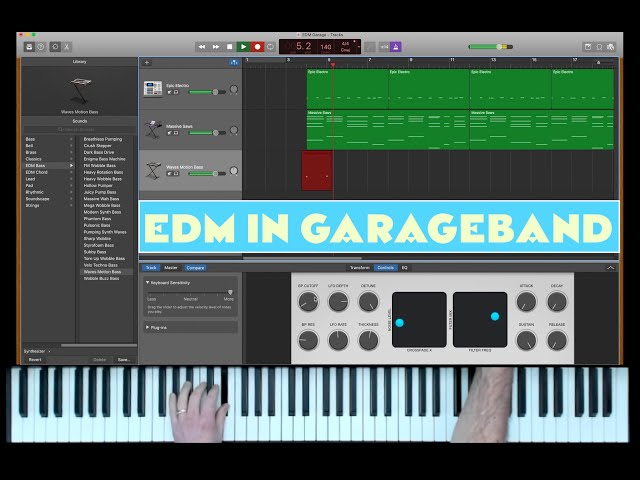This screenshot has height=480, width=640.
Task: Open the display mode dropdown on the LCD
Action: click(359, 47)
